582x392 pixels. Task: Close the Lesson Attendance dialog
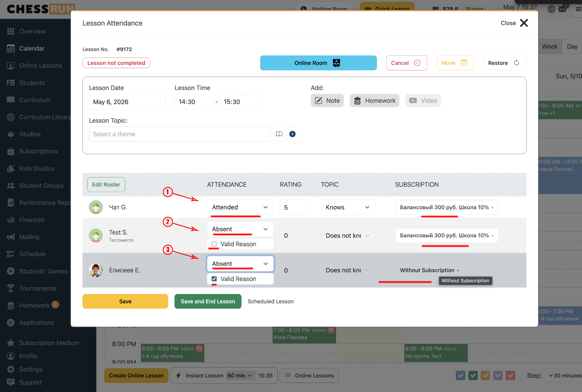515,23
